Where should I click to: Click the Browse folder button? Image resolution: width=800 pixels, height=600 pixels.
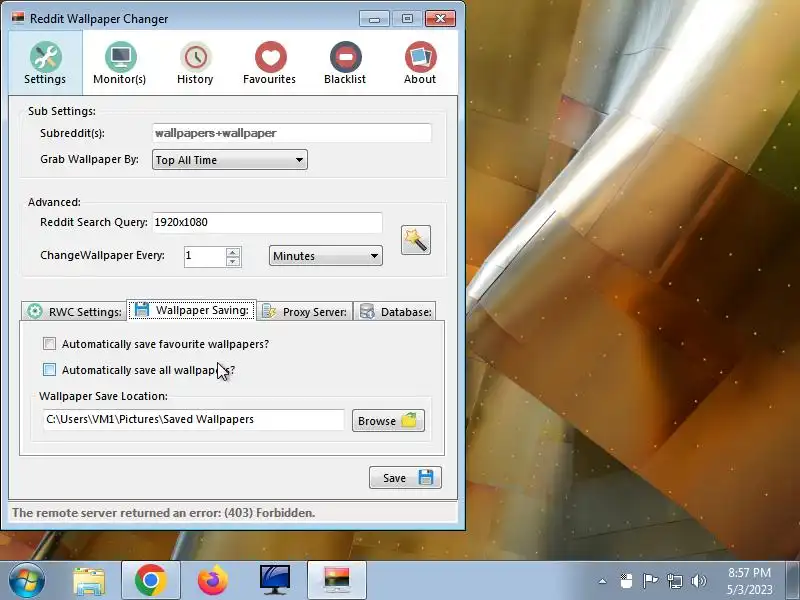click(388, 421)
